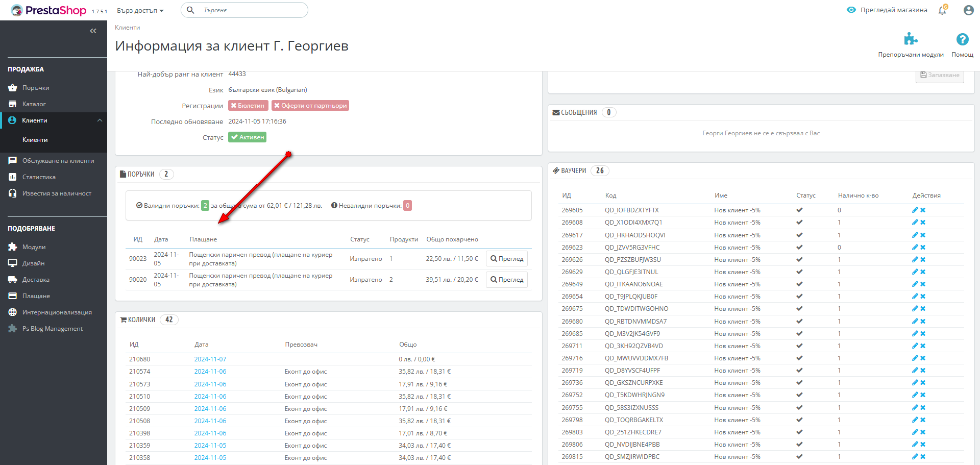
Task: Open the Help question mark icon
Action: tap(962, 39)
